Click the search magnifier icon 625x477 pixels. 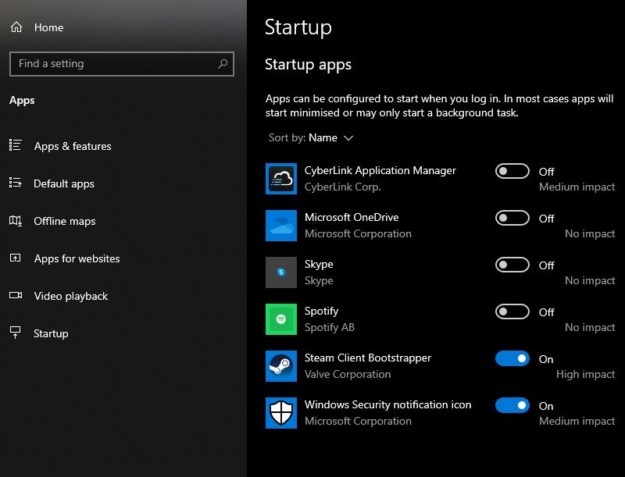[x=223, y=63]
